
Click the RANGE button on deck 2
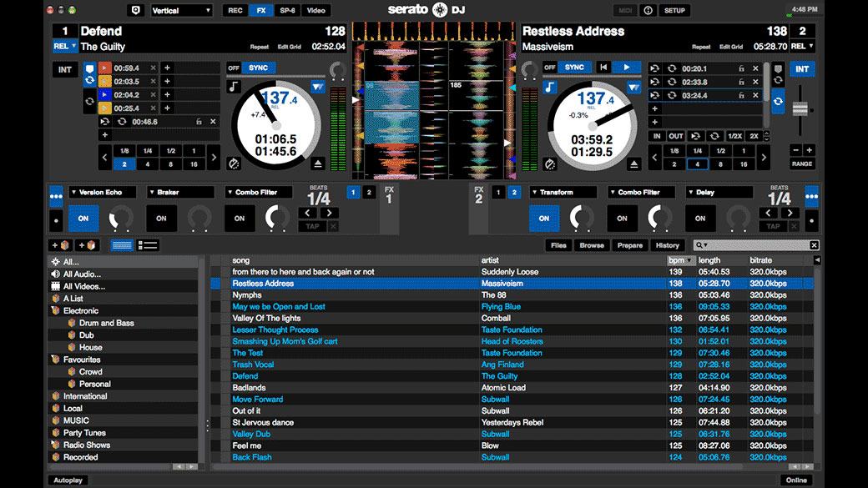pos(801,164)
